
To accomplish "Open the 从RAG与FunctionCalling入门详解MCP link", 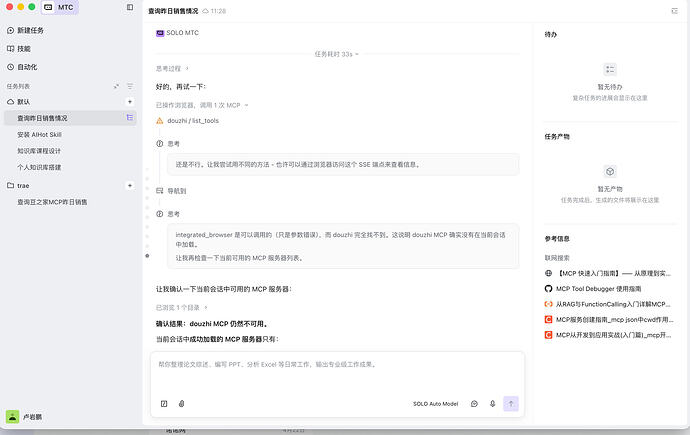I will pos(613,304).
